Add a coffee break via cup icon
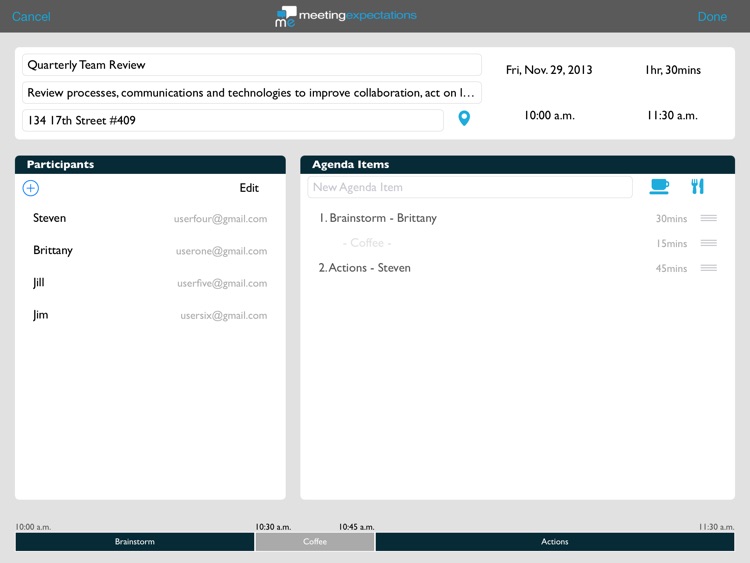Viewport: 750px width, 563px height. click(x=659, y=187)
